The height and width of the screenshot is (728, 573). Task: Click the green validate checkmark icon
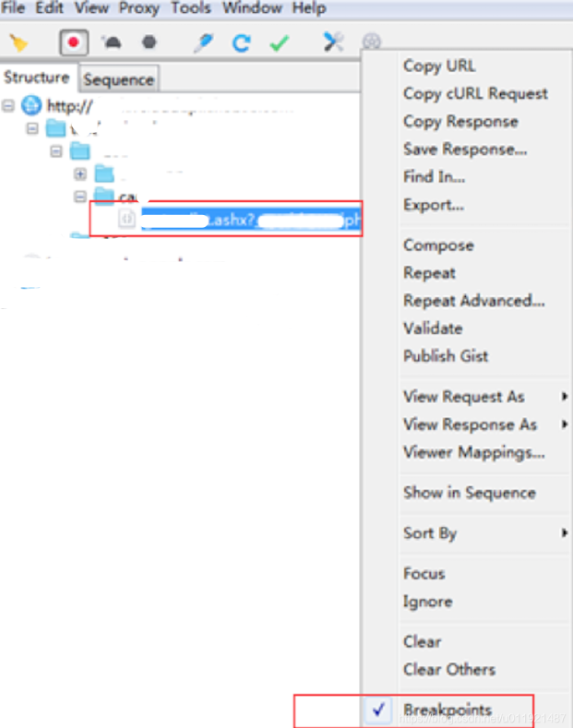pyautogui.click(x=280, y=43)
